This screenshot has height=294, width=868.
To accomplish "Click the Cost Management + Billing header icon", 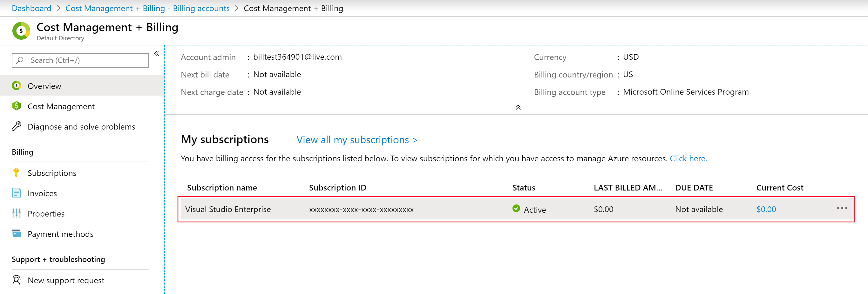I will tap(21, 31).
